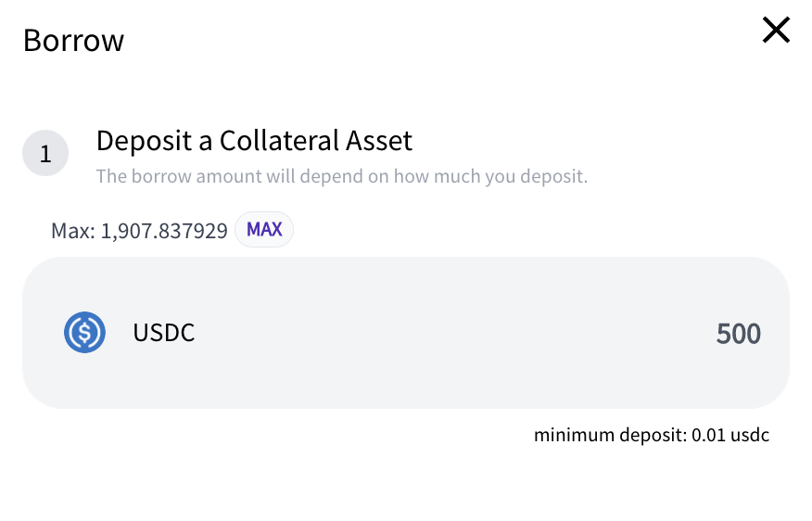Click the collateral amount showing 500
The width and height of the screenshot is (812, 521).
point(739,333)
